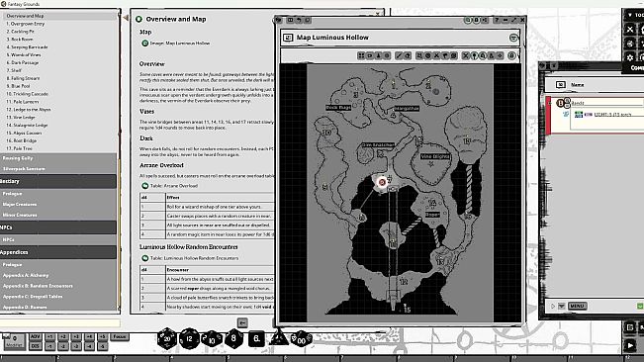Select '12. Ledge to the Abyss' page
The height and width of the screenshot is (362, 644).
click(29, 109)
